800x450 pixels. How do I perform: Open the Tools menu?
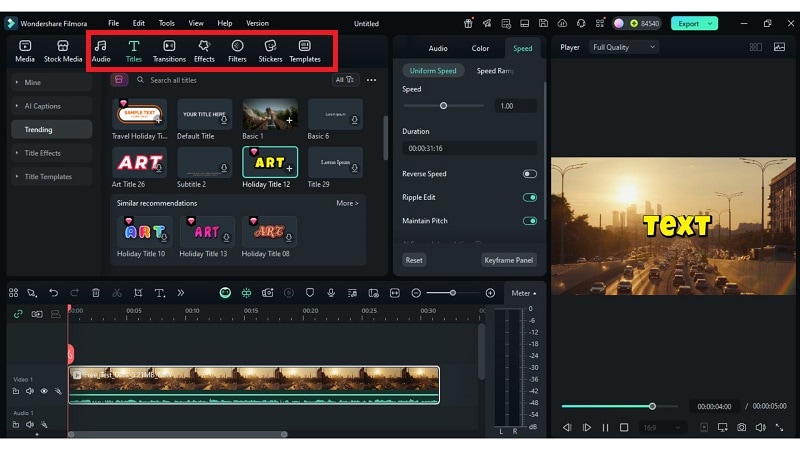(166, 23)
